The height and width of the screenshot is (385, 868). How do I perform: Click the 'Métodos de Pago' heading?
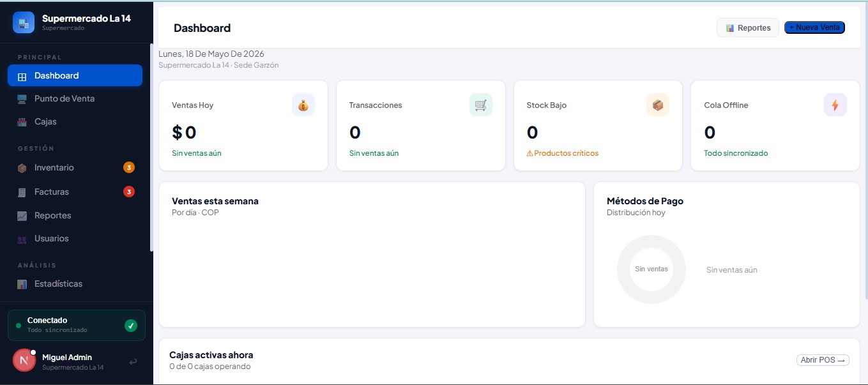(645, 200)
